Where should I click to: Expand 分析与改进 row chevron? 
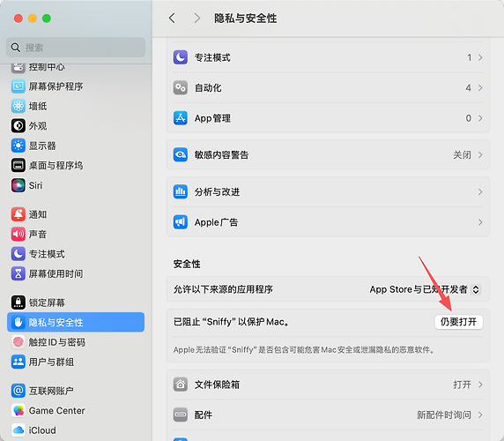click(x=480, y=191)
